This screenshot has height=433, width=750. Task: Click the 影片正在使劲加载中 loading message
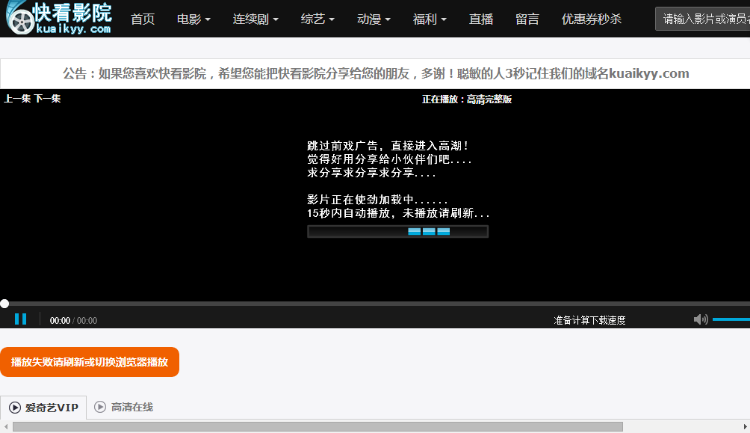point(377,200)
